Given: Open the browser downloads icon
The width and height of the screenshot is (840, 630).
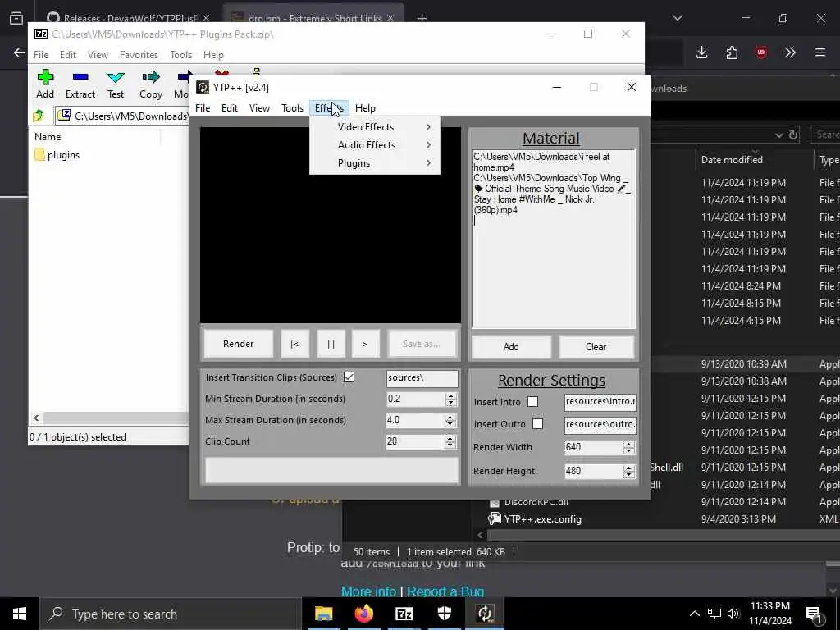Looking at the screenshot, I should click(702, 52).
